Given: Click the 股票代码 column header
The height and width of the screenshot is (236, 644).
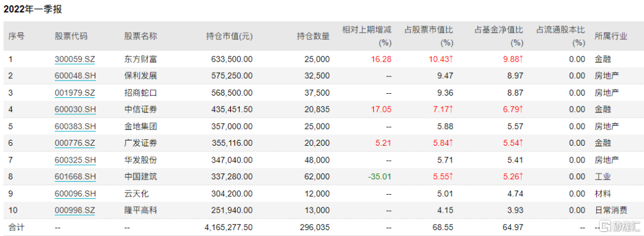Looking at the screenshot, I should point(71,36).
